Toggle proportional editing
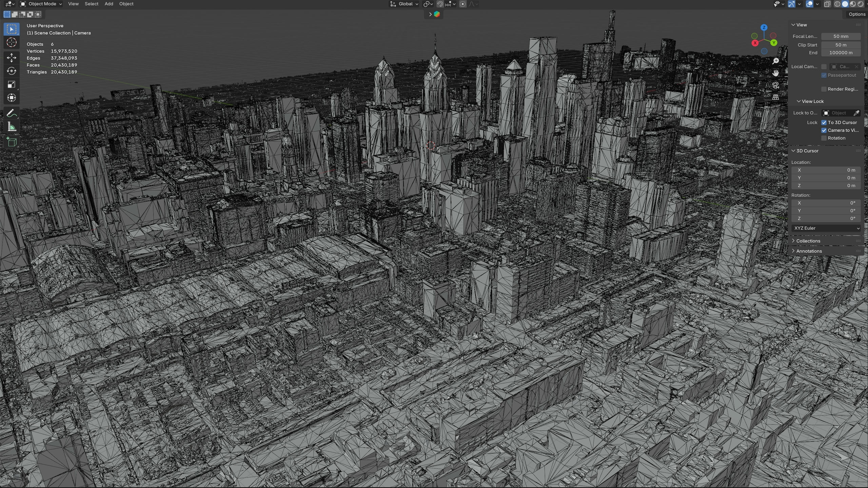Viewport: 868px width, 488px height. coord(462,4)
